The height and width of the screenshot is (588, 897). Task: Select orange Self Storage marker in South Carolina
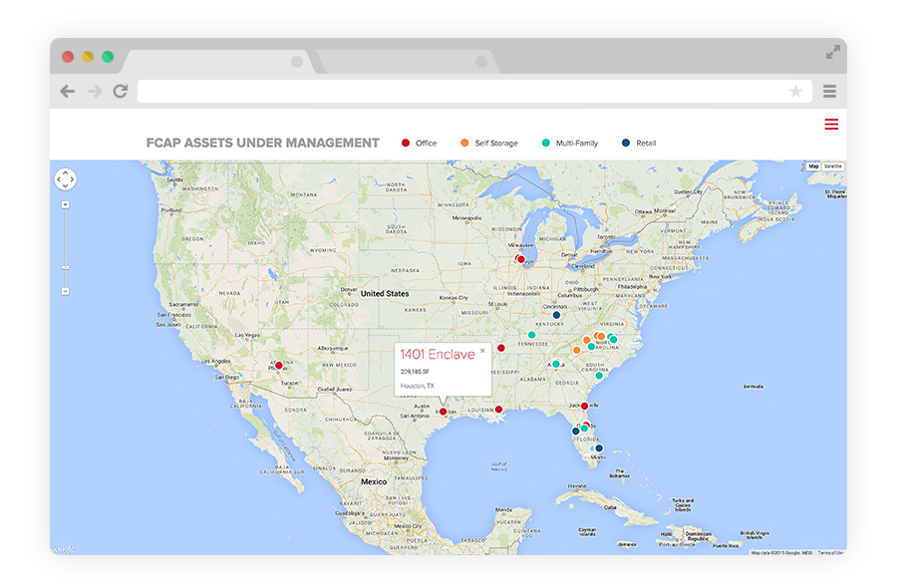click(x=577, y=350)
